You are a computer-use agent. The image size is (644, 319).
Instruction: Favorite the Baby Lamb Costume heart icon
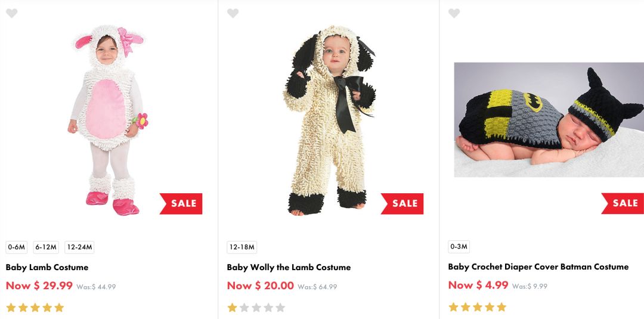11,13
